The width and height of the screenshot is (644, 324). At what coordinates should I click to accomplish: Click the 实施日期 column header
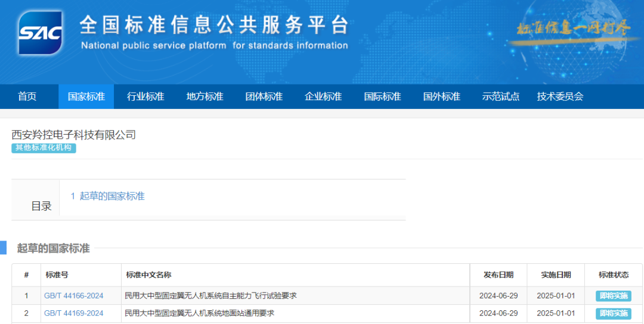point(556,275)
